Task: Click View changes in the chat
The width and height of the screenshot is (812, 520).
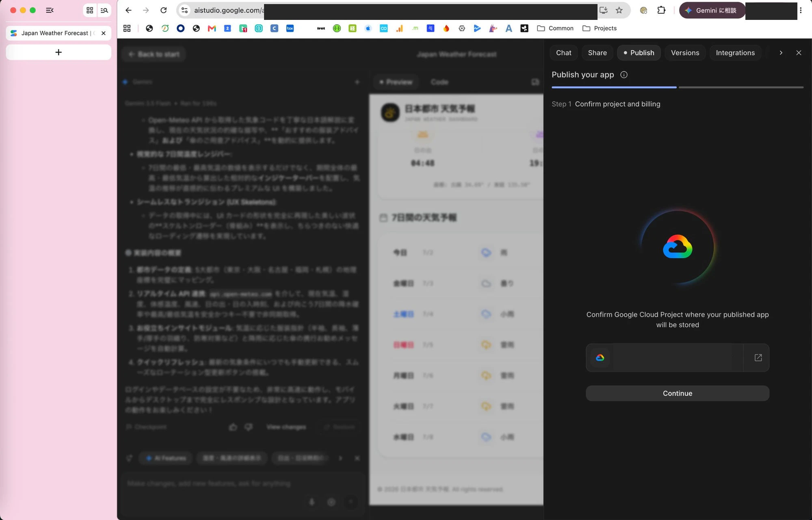Action: tap(286, 427)
